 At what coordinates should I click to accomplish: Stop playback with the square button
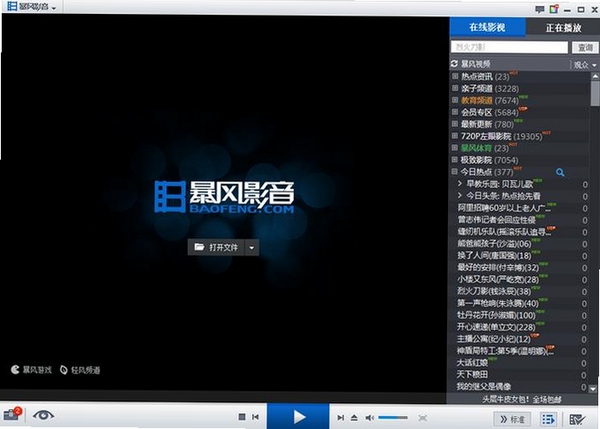pos(242,417)
